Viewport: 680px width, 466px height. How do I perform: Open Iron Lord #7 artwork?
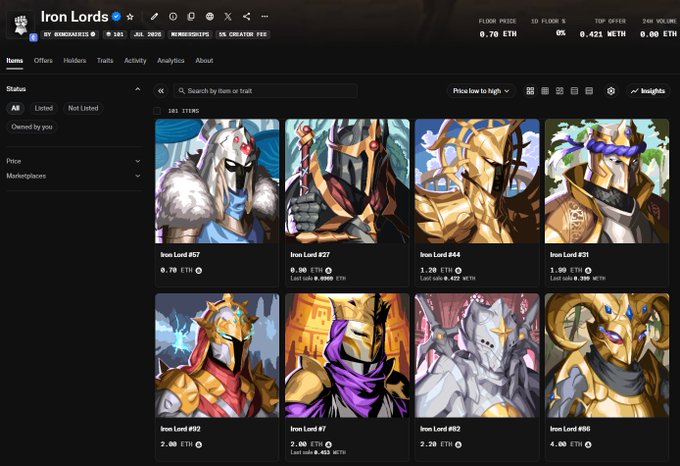[347, 355]
